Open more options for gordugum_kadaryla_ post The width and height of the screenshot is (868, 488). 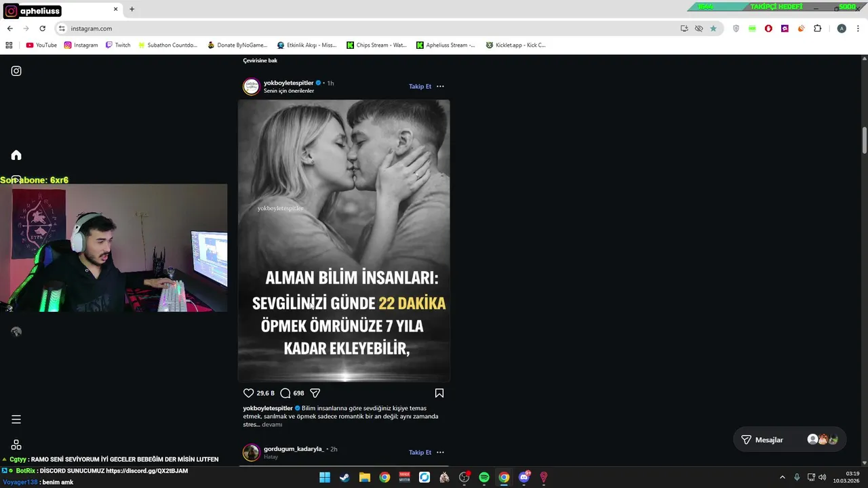coord(440,452)
